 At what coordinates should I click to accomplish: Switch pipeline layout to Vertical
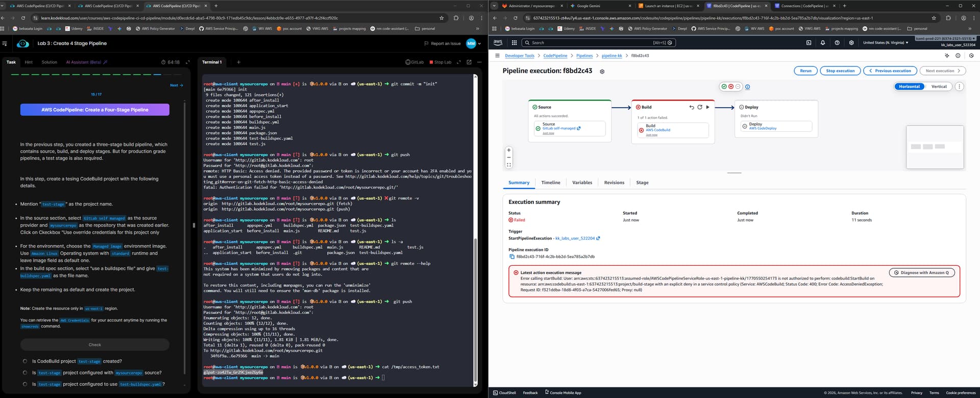[939, 87]
